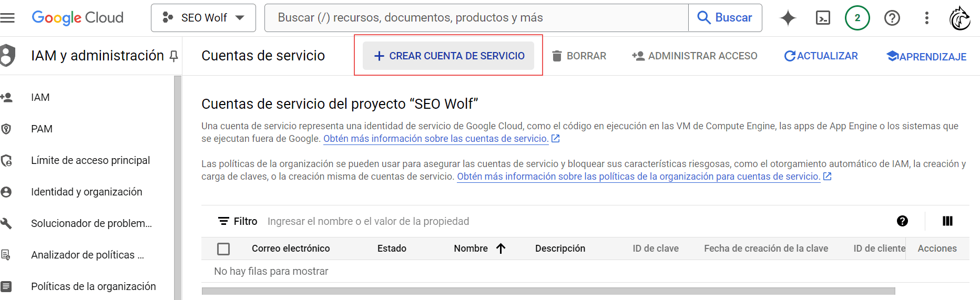Open the three-dot settings menu

(927, 18)
